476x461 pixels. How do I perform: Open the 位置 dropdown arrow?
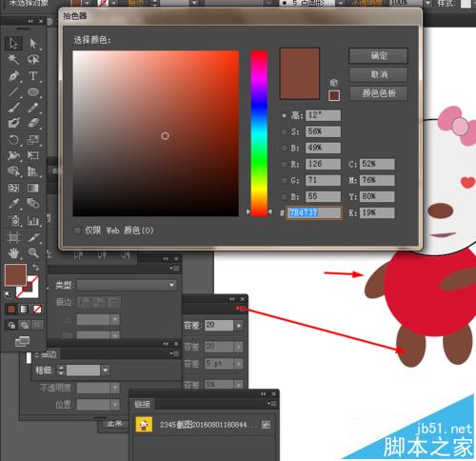tap(114, 405)
